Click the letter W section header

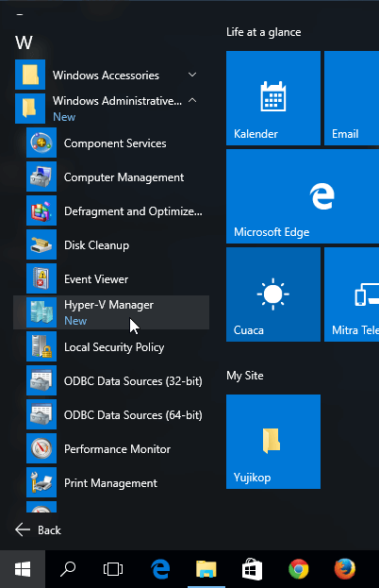pos(24,42)
